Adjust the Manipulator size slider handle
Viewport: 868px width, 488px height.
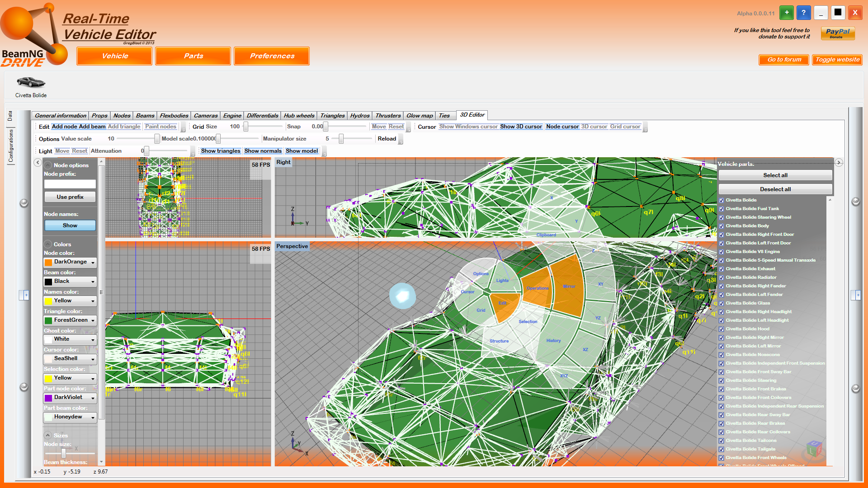coord(341,139)
